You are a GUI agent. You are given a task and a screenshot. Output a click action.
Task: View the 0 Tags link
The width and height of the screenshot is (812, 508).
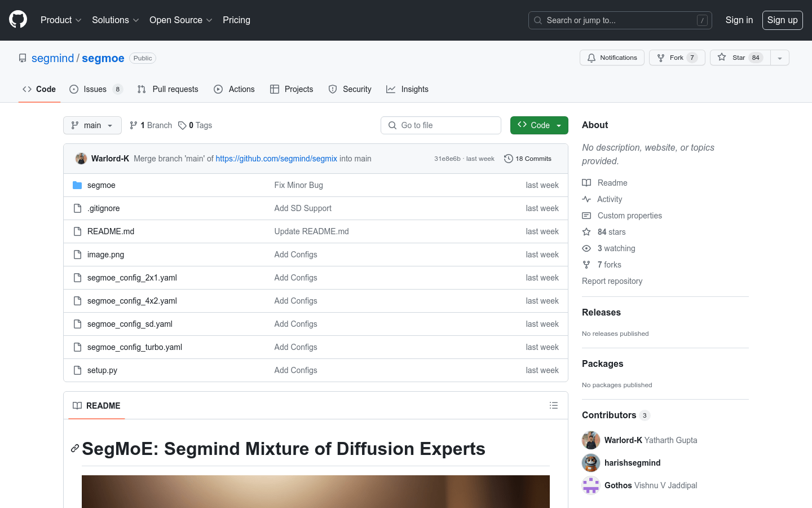click(195, 125)
